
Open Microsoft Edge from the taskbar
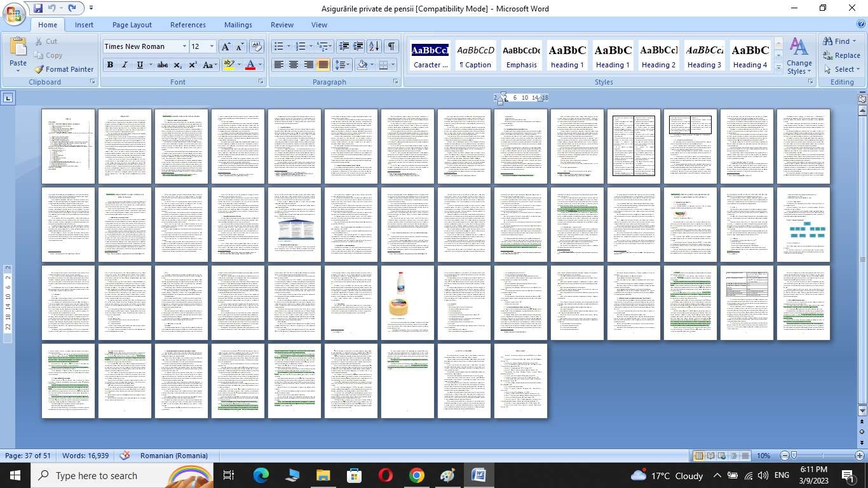click(x=261, y=475)
